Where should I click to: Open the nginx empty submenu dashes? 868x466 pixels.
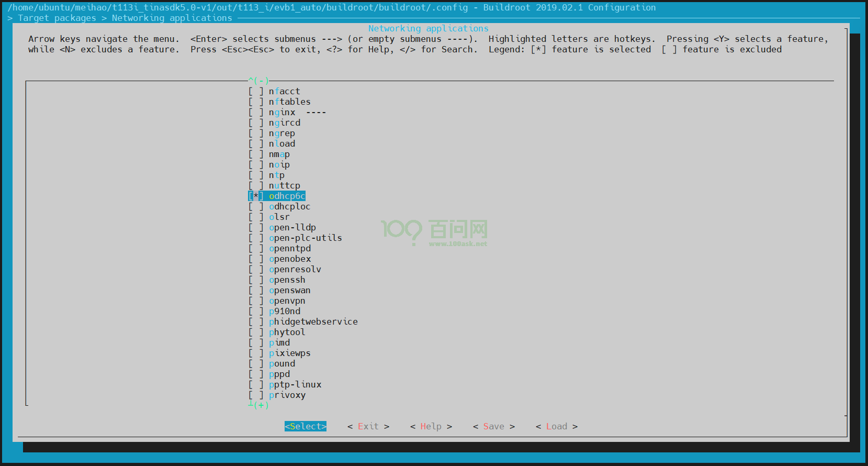point(316,112)
